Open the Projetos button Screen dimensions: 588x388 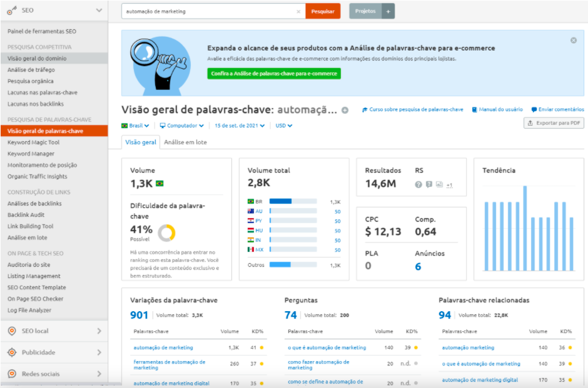coord(366,11)
